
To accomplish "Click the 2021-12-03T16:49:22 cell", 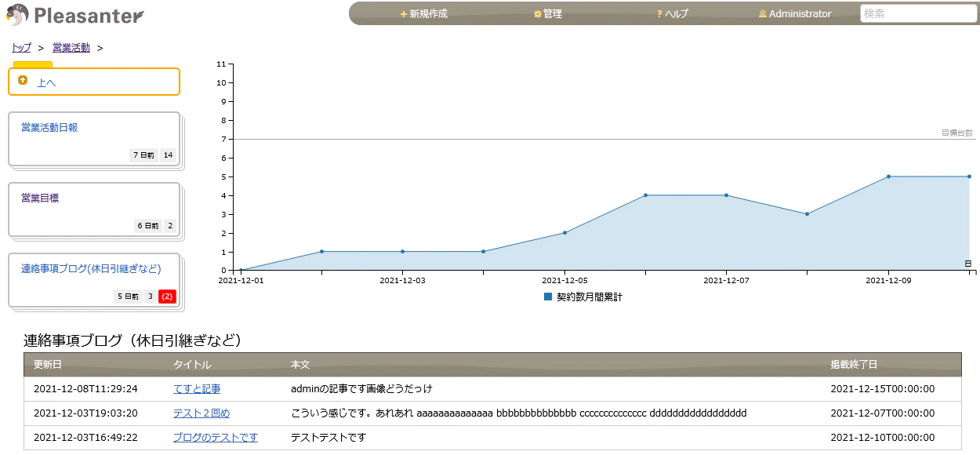I will point(94,438).
